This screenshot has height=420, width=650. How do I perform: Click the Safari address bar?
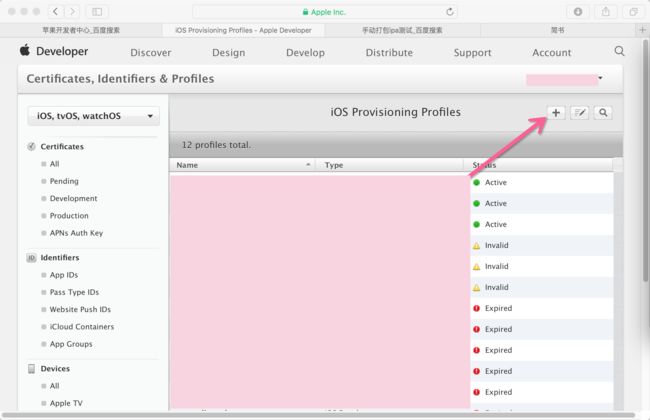[x=325, y=12]
